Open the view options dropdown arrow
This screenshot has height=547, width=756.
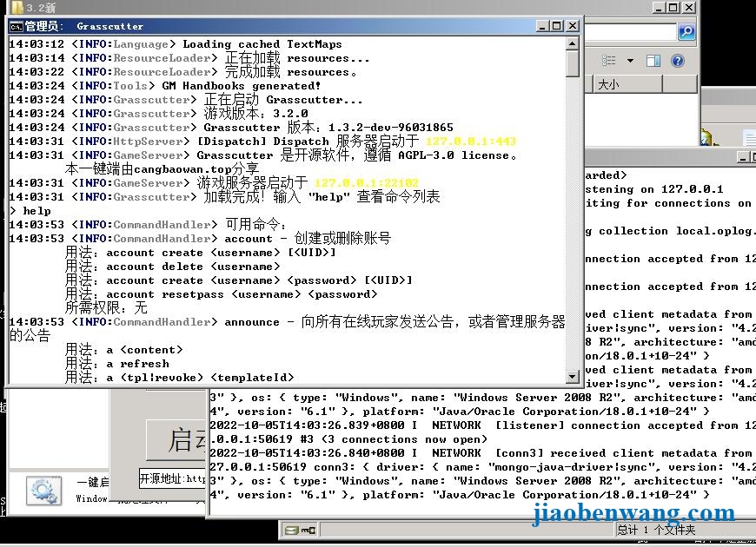point(630,61)
